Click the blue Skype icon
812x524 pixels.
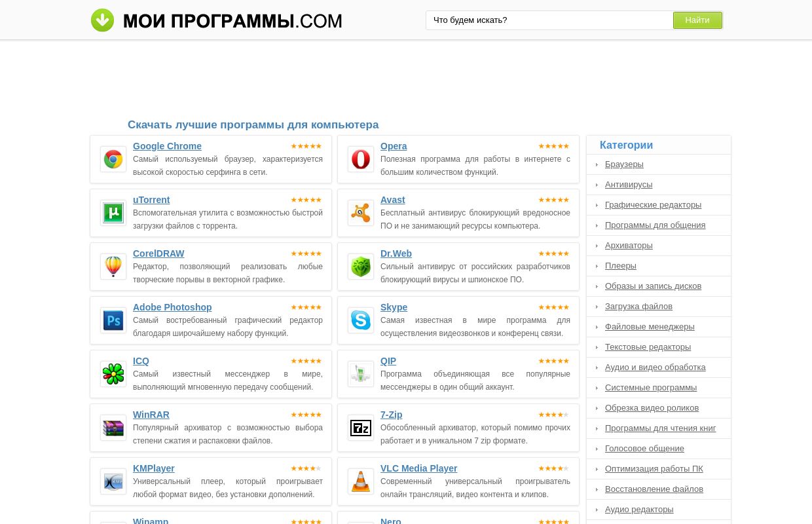coord(361,320)
